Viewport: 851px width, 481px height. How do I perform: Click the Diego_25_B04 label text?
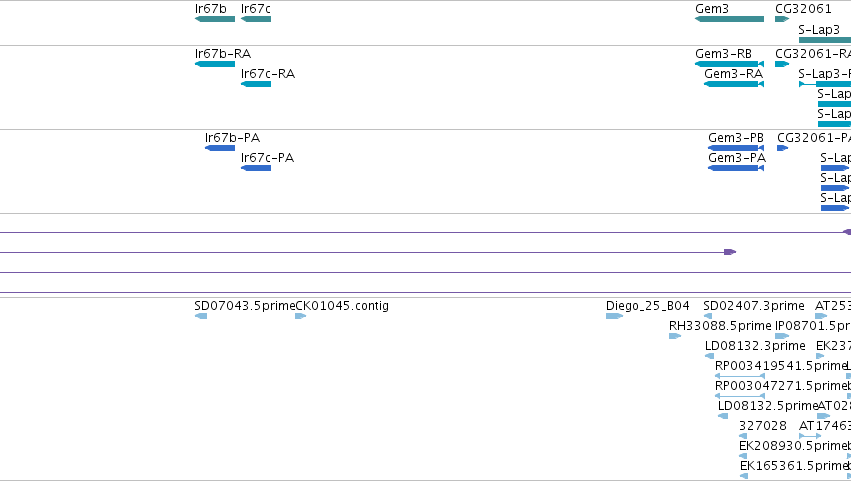coord(647,306)
